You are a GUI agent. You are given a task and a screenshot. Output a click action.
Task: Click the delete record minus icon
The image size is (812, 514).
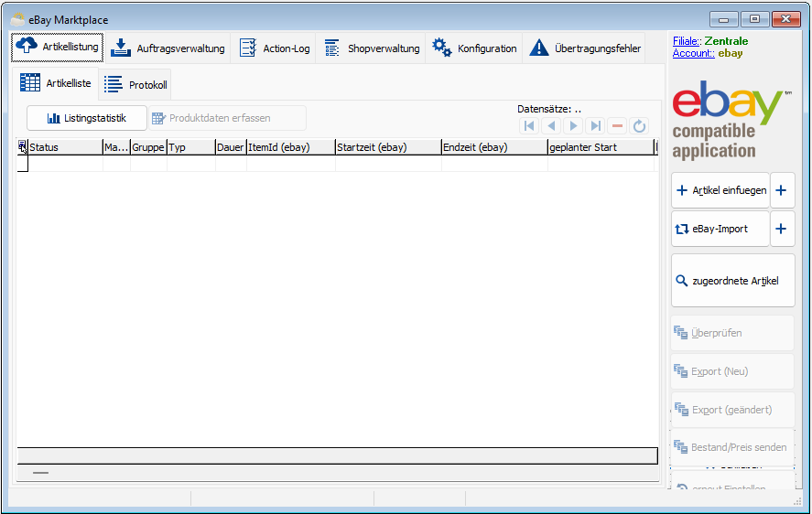pyautogui.click(x=617, y=126)
